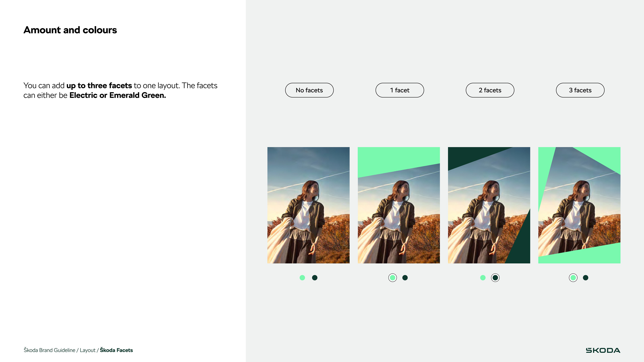Choose Emerald Green dot under 3 facets image
644x362 pixels.
click(585, 278)
